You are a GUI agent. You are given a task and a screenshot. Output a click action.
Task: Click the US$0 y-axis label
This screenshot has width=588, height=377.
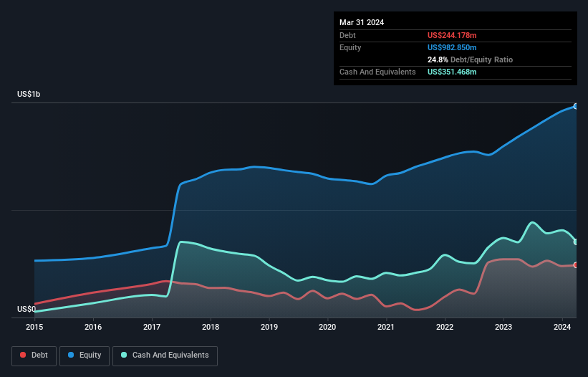pyautogui.click(x=26, y=309)
